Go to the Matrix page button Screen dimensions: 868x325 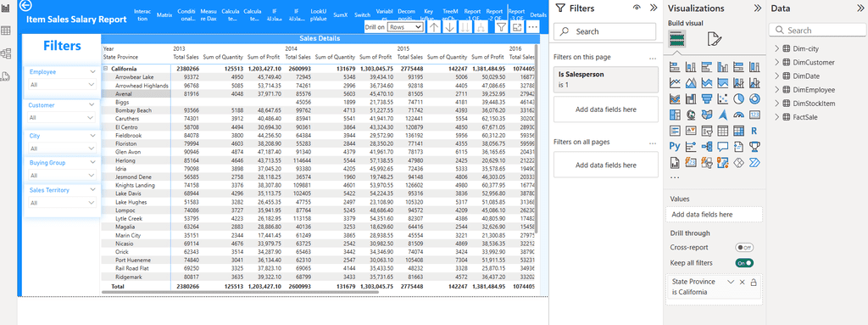click(x=164, y=15)
